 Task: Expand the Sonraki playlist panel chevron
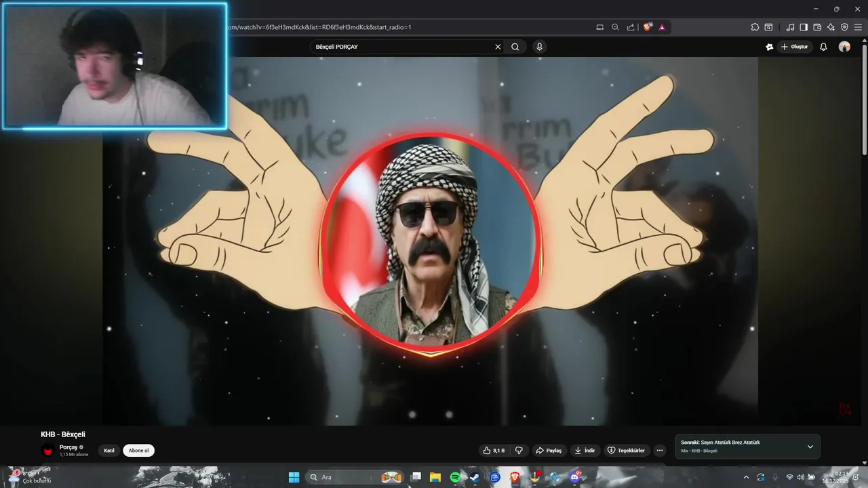coord(810,447)
